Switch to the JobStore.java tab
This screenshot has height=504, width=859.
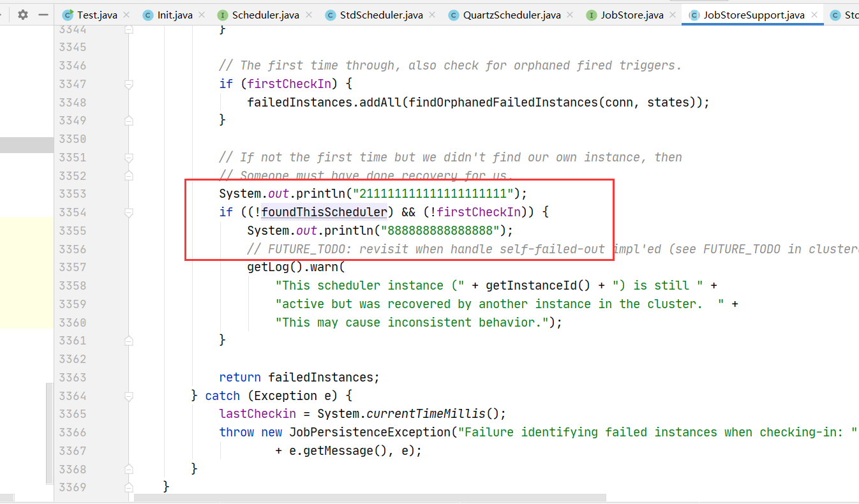click(x=632, y=15)
